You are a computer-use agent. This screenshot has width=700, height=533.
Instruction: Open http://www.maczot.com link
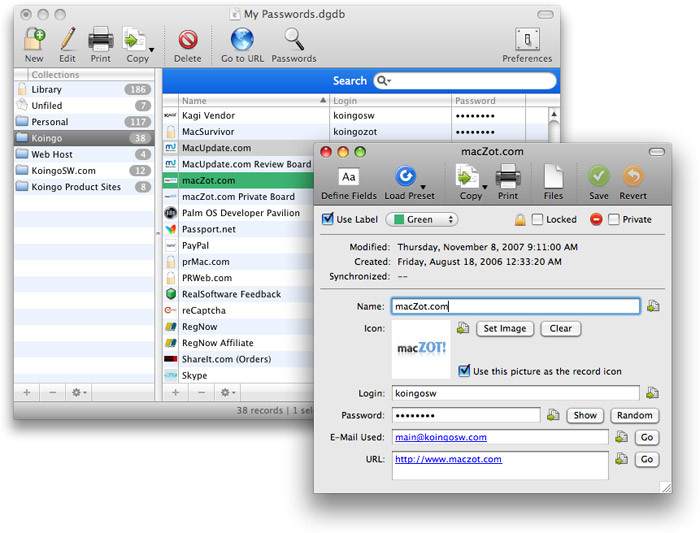tap(448, 459)
